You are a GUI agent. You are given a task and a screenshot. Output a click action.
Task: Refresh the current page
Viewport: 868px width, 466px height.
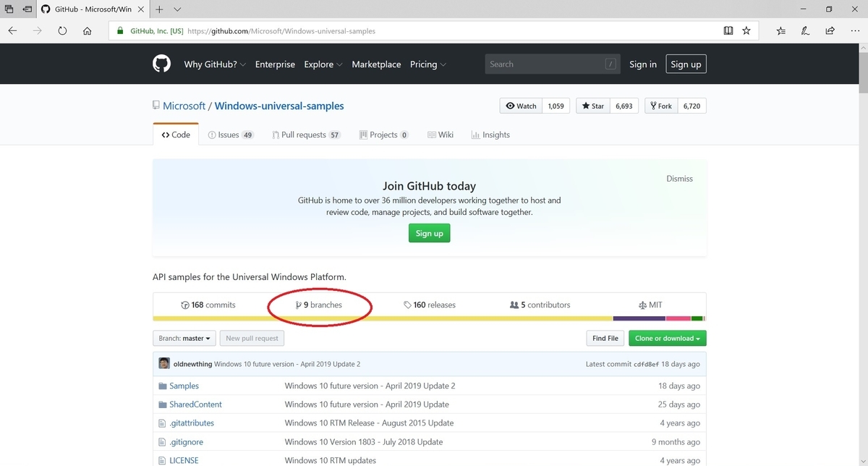tap(62, 31)
